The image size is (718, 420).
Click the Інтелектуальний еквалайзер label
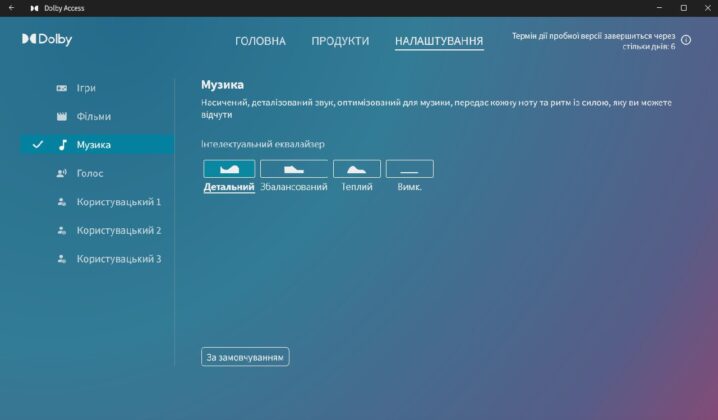(263, 144)
